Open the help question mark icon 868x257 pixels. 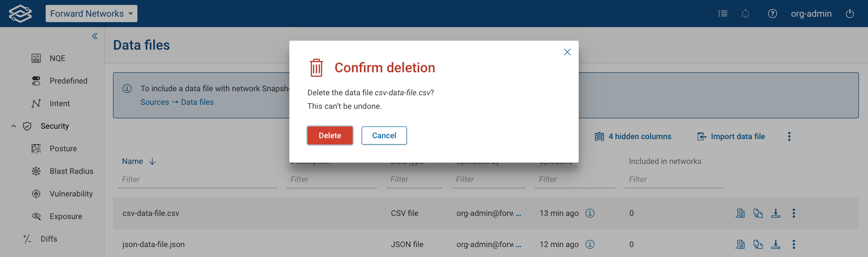point(773,14)
